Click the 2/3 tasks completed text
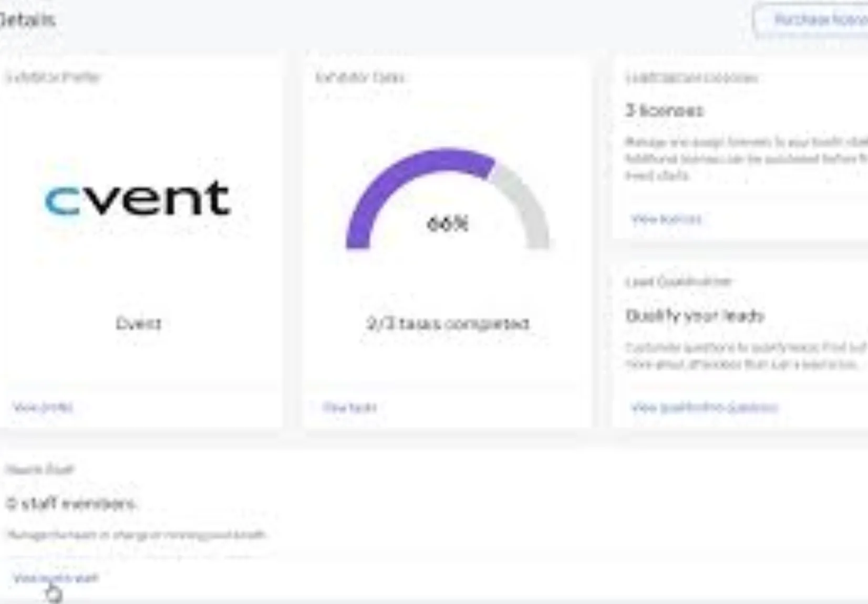The width and height of the screenshot is (868, 604). pos(448,324)
